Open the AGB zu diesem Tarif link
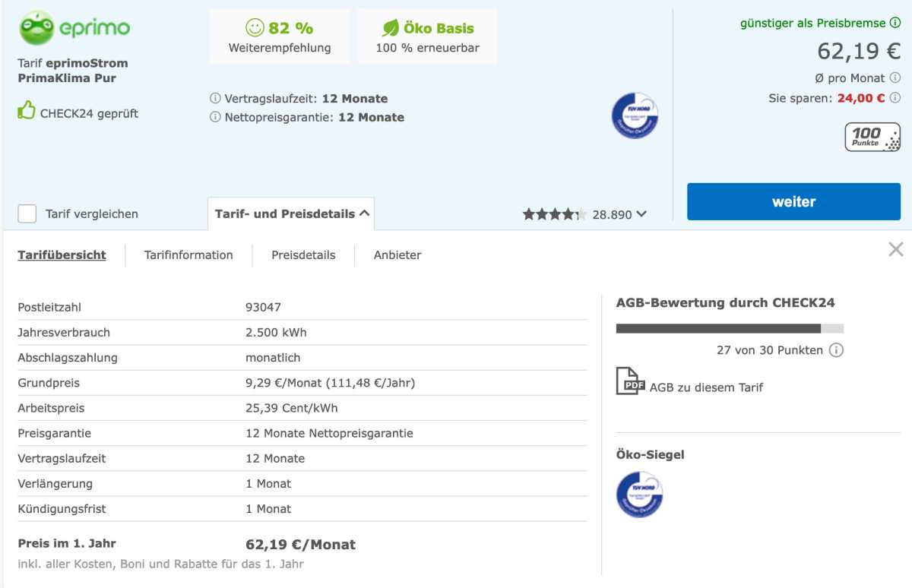Image resolution: width=912 pixels, height=588 pixels. point(706,387)
